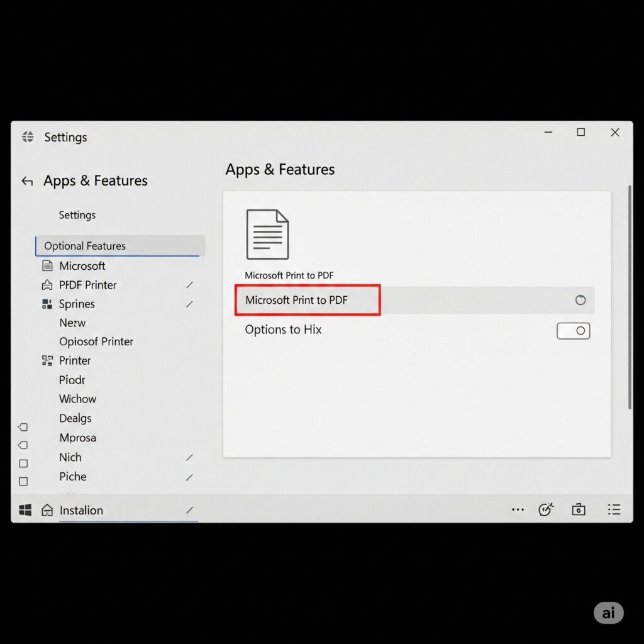Open Opiosof Printer in the sidebar
The width and height of the screenshot is (644, 644).
[x=96, y=341]
